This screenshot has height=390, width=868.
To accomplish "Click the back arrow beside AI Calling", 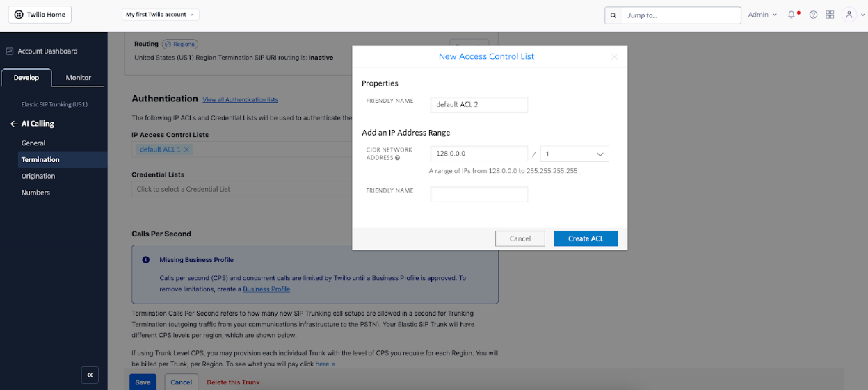I will [13, 124].
